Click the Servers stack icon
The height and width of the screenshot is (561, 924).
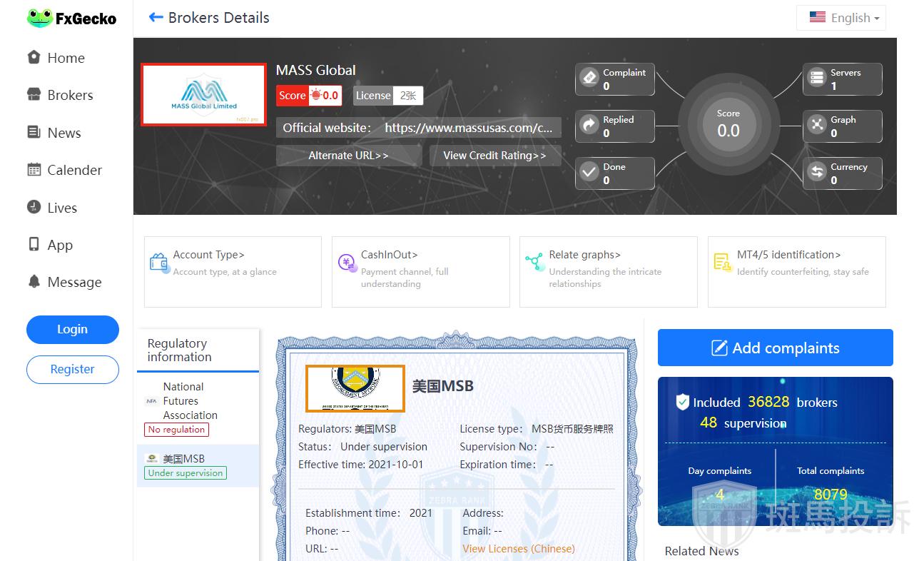click(x=816, y=77)
